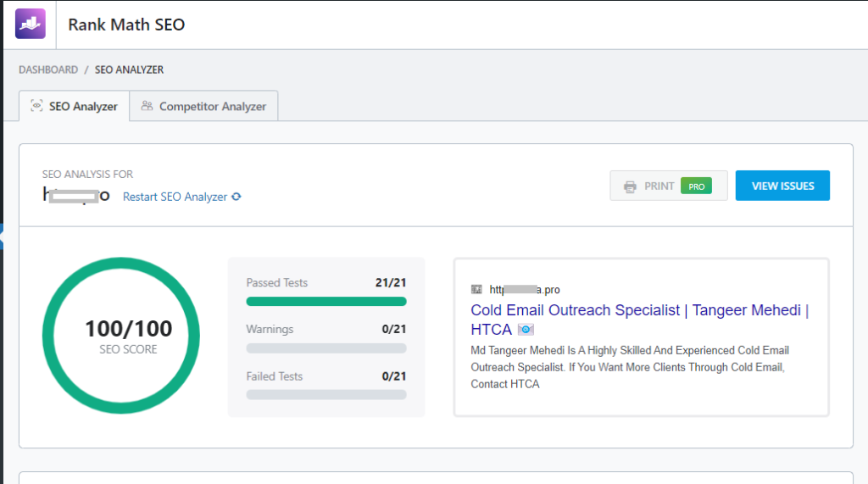The height and width of the screenshot is (484, 868).
Task: Click the 100/100 SEO score circle
Action: click(121, 336)
